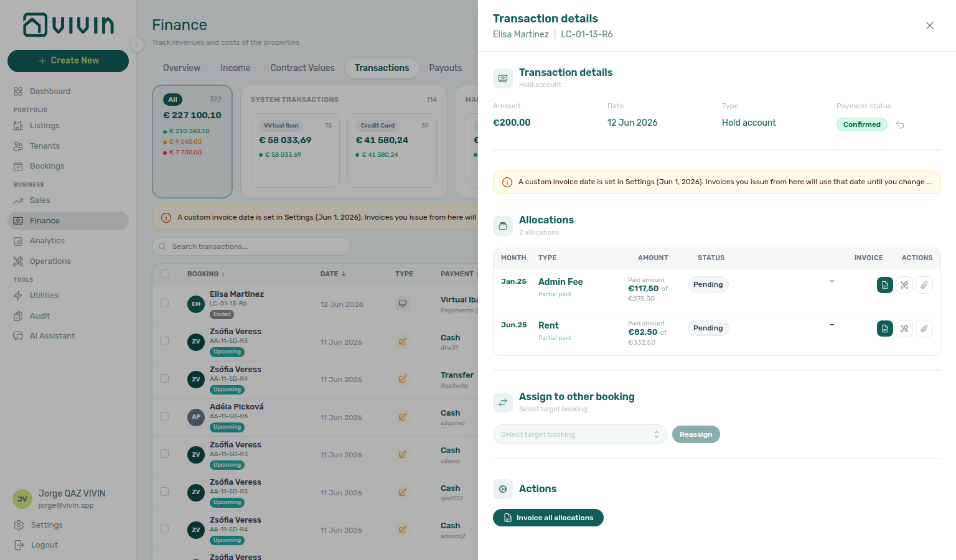
Task: Filter by the Credit Card card
Action: click(391, 150)
